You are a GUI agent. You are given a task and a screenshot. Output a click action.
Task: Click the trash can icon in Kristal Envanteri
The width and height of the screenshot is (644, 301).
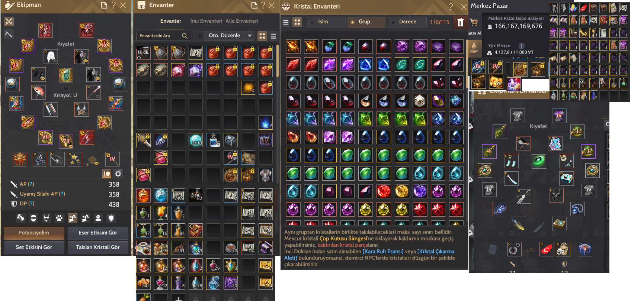point(461,22)
